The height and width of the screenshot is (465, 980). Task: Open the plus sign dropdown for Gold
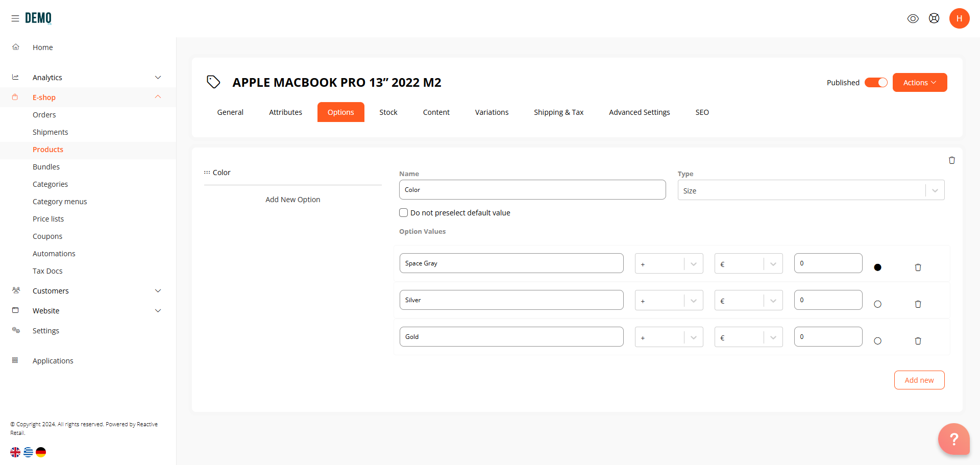(669, 337)
